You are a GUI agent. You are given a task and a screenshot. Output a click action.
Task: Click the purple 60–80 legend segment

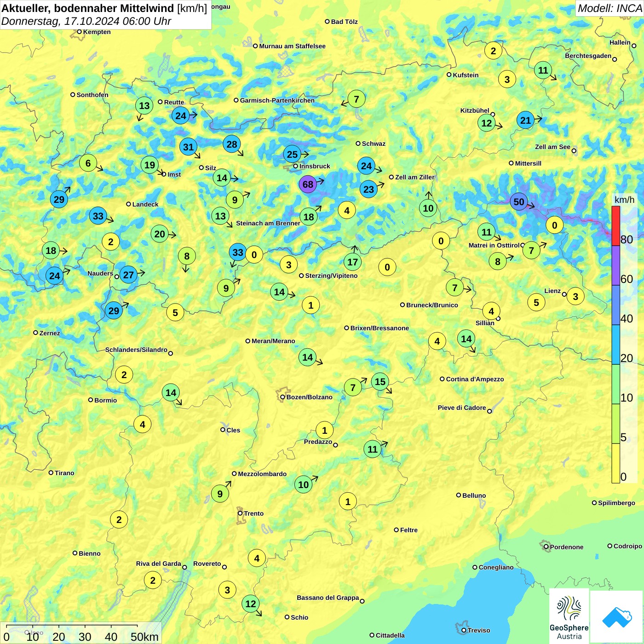pyautogui.click(x=615, y=265)
